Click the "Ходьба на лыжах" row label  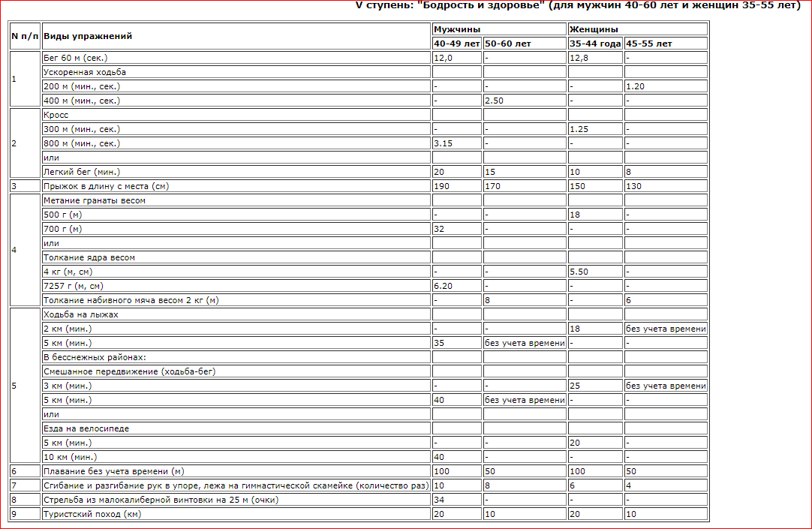pyautogui.click(x=81, y=314)
